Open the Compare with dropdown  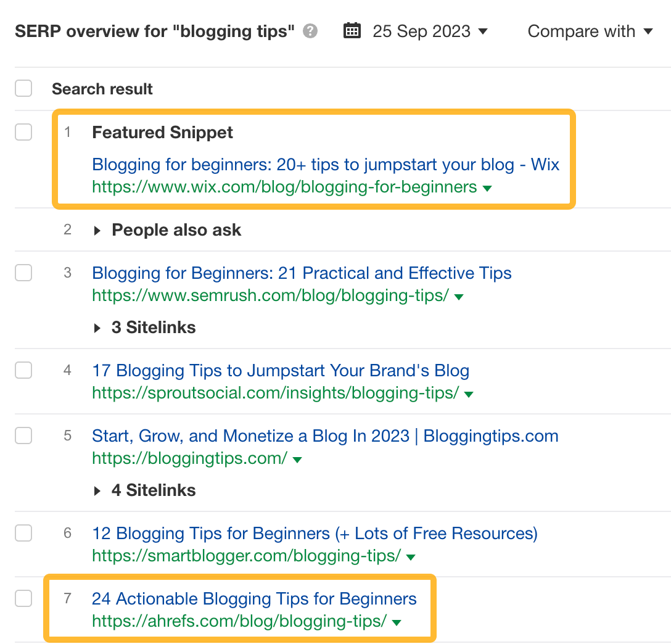[589, 31]
